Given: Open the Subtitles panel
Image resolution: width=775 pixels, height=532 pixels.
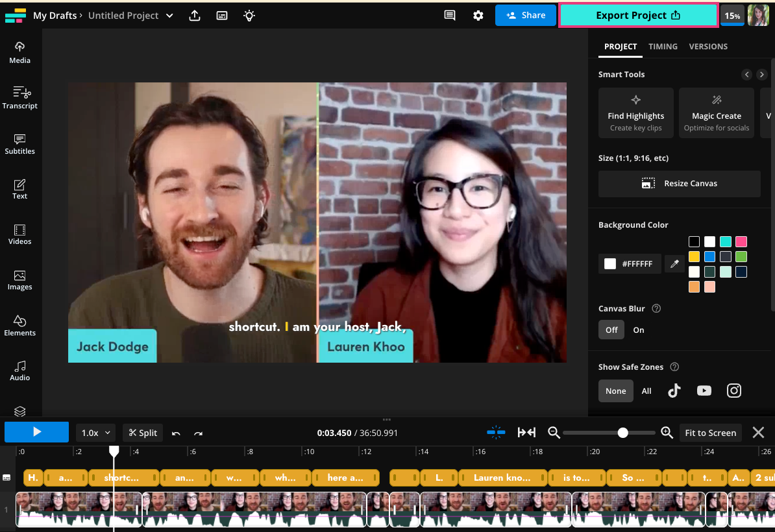Looking at the screenshot, I should point(19,144).
